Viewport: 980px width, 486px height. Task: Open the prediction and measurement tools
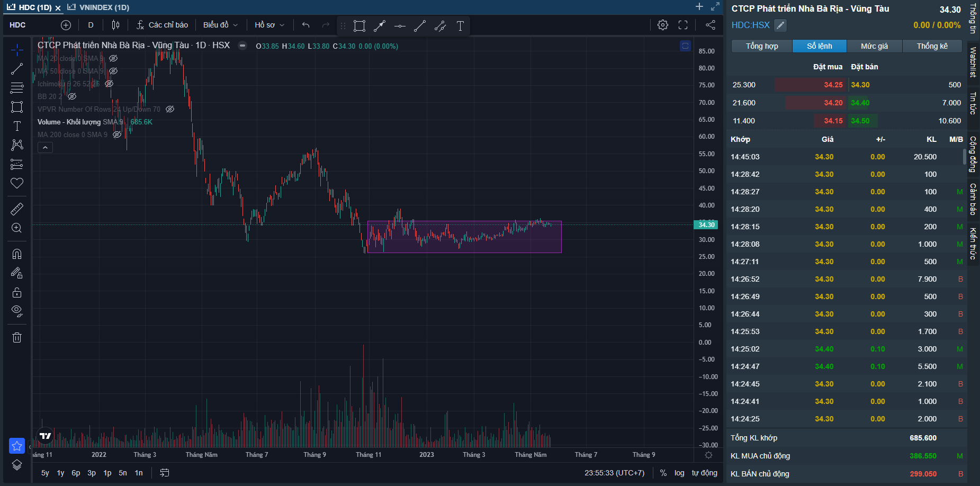[17, 164]
